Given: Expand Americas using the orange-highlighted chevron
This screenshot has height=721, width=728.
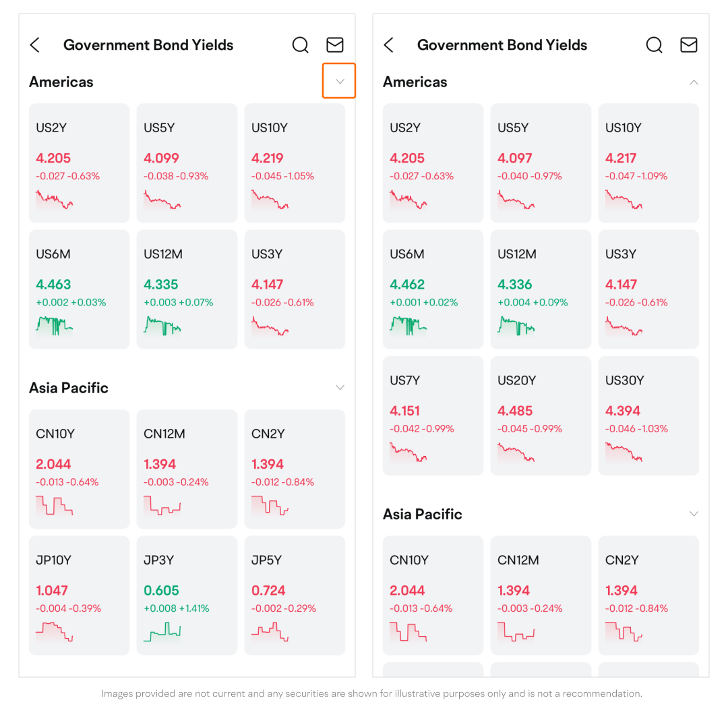Looking at the screenshot, I should click(x=340, y=82).
